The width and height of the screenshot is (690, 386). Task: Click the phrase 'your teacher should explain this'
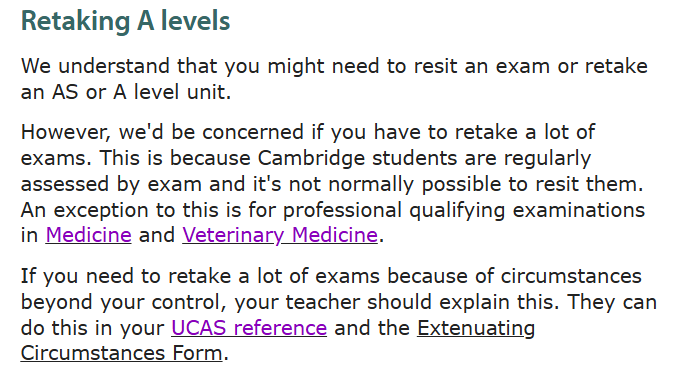click(396, 302)
